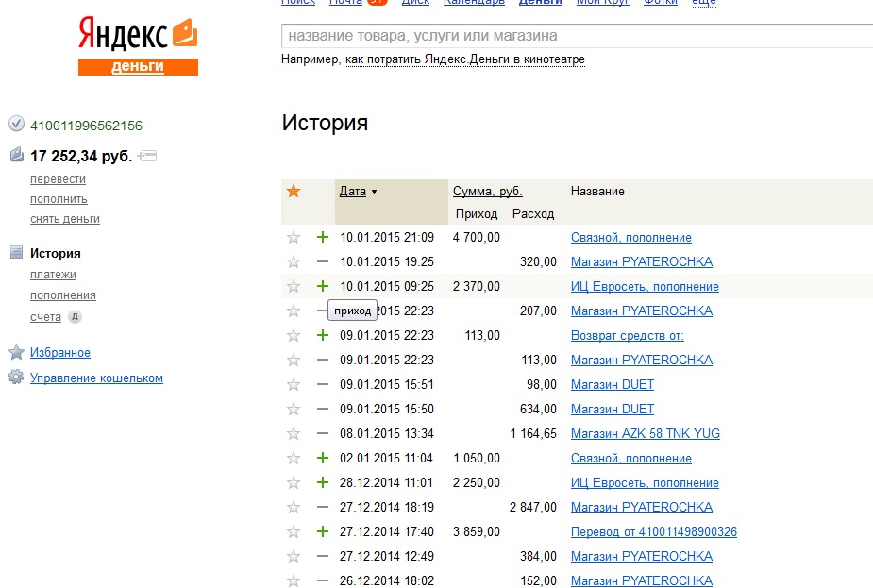Select История in the sidebar

click(x=55, y=253)
